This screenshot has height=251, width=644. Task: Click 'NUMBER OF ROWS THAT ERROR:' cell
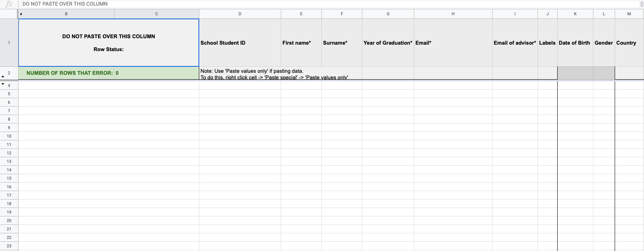[66, 73]
